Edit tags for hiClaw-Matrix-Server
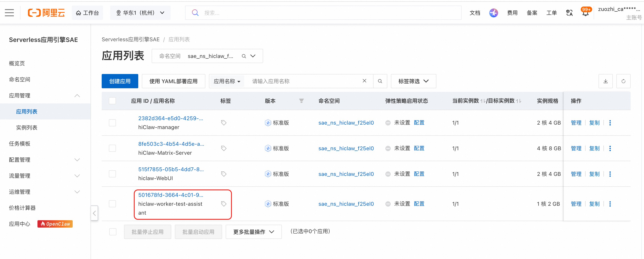 pos(223,148)
